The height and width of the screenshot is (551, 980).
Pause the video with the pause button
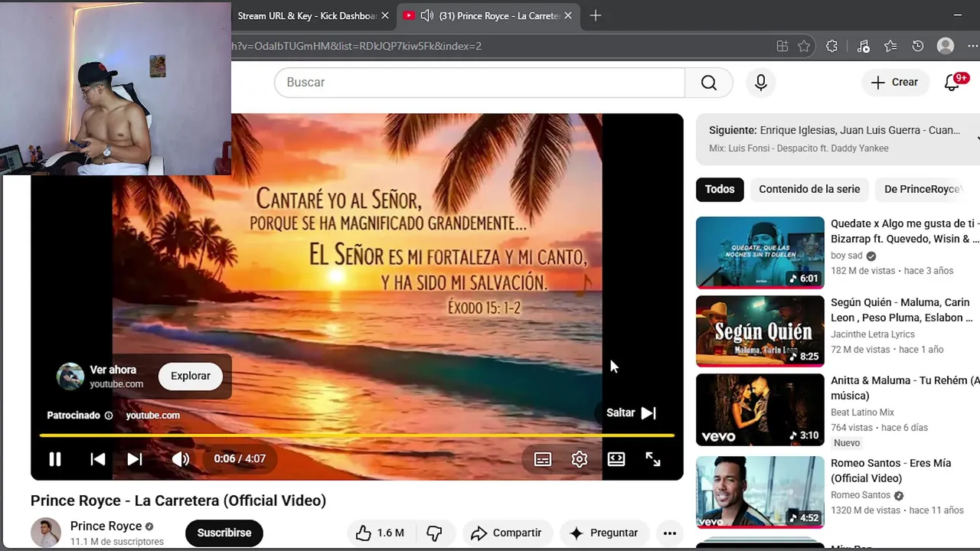(x=55, y=459)
